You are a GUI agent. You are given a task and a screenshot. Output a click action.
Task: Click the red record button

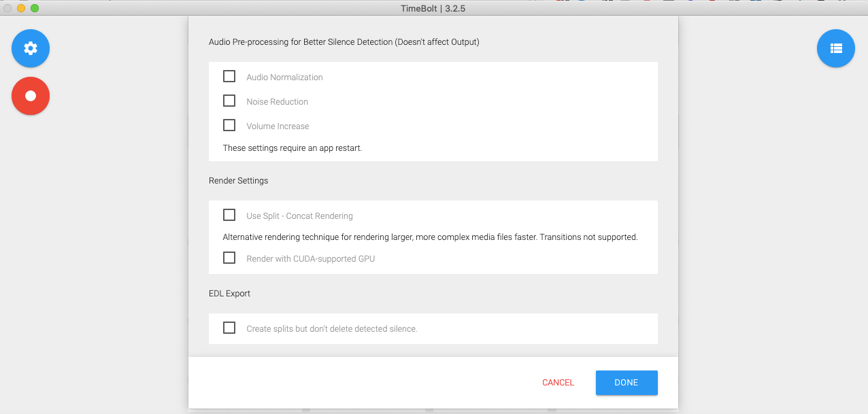click(x=31, y=96)
